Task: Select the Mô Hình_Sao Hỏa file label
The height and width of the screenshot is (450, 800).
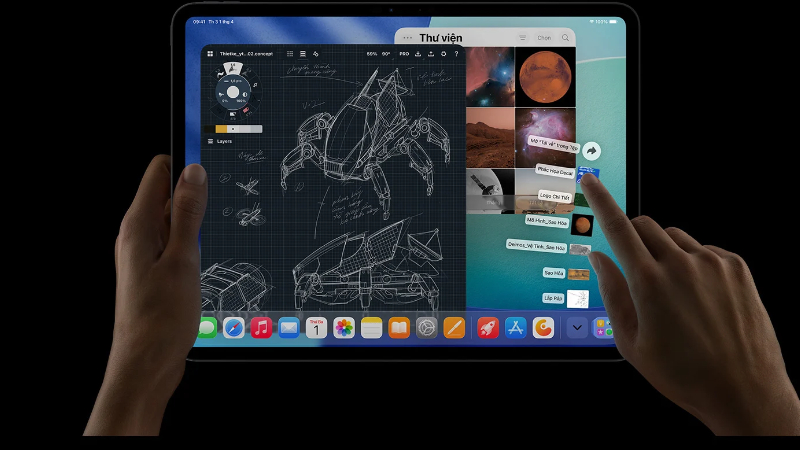Action: [547, 221]
